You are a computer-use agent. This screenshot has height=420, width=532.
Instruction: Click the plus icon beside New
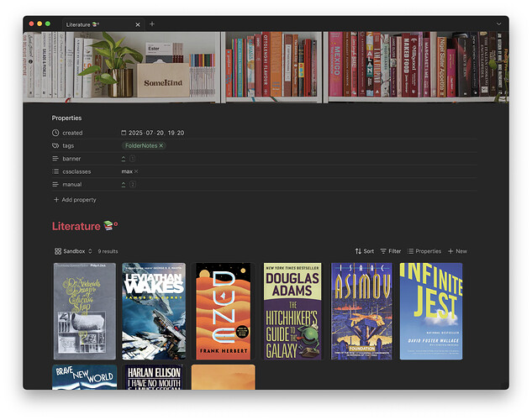click(450, 251)
